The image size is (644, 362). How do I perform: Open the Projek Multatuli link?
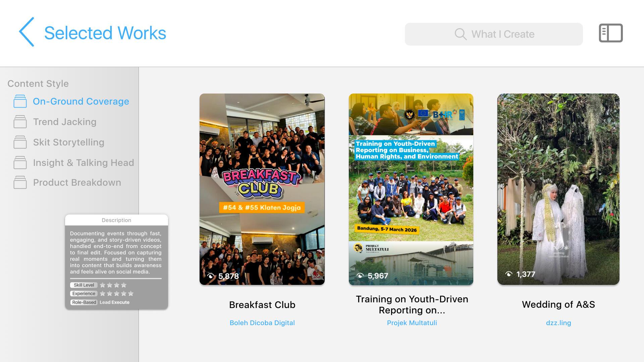[412, 323]
